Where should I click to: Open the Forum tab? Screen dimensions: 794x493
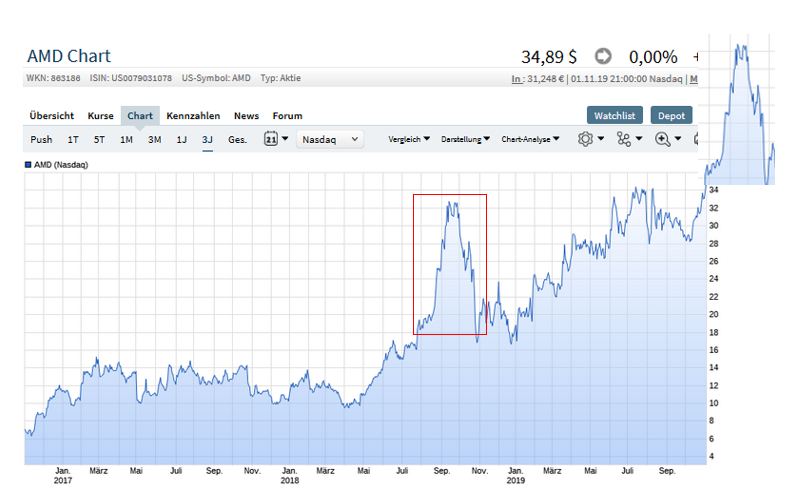coord(287,115)
